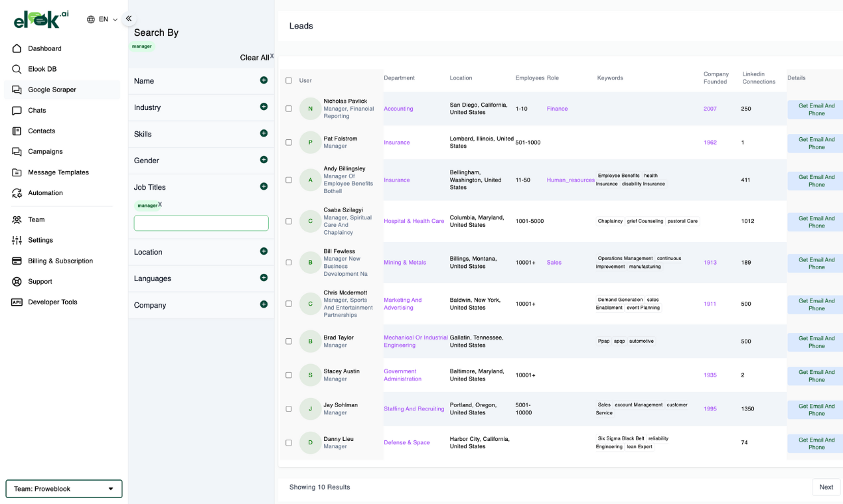Get Email And Phone for Csaba Szilagyi

point(816,222)
